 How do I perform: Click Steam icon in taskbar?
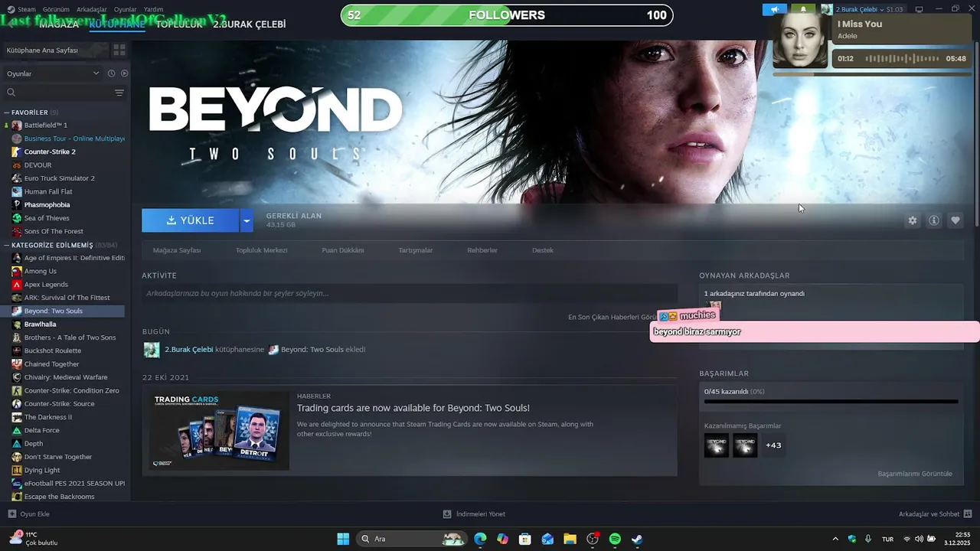pos(637,539)
